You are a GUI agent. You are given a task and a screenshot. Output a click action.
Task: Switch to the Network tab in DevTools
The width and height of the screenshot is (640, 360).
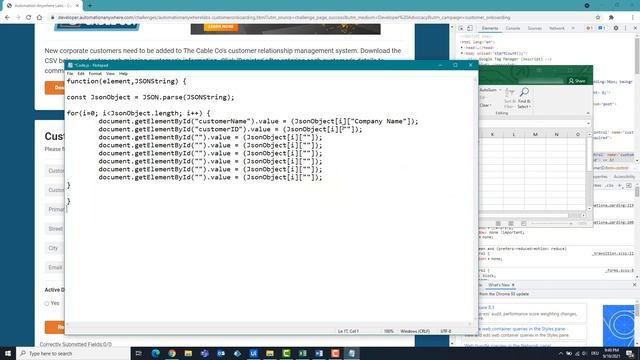pos(556,28)
